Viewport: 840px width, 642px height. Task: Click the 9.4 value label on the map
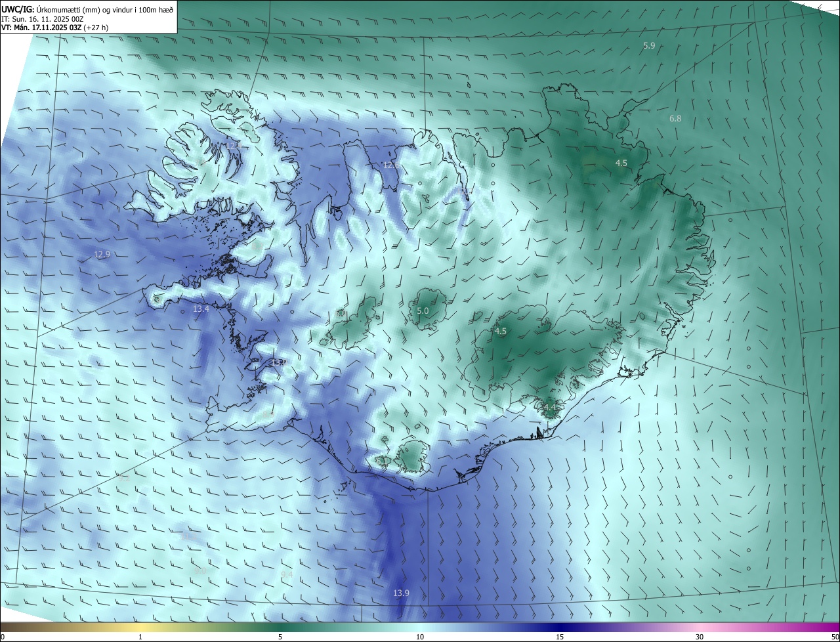coord(287,574)
